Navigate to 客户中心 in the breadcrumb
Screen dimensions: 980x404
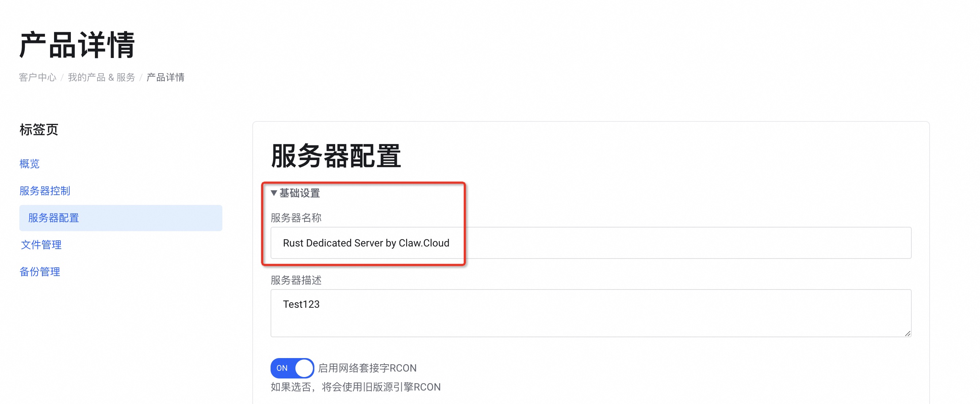click(x=38, y=78)
